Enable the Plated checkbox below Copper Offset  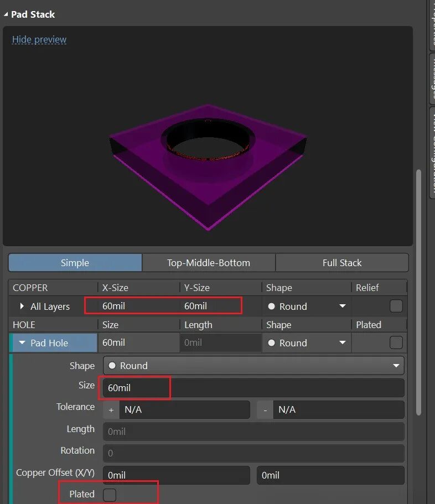pos(110,495)
